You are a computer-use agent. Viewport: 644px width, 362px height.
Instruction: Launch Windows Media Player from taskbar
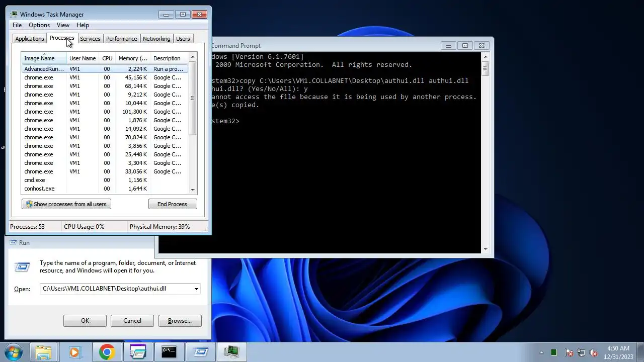tap(74, 352)
